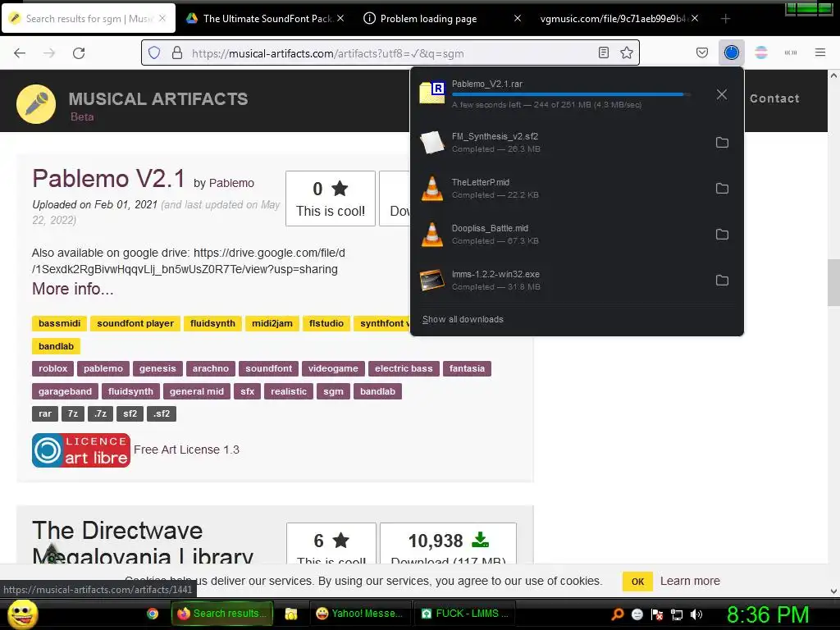Toggle reader view icon

click(x=603, y=52)
